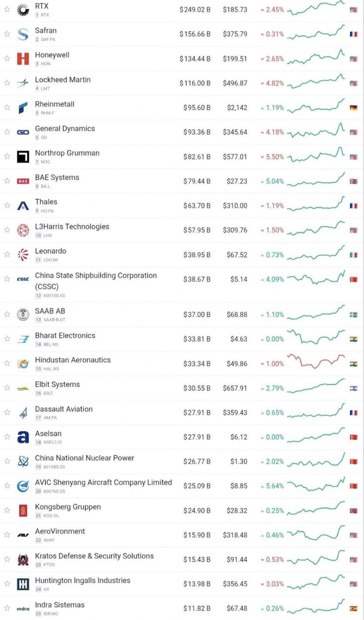Click the Hindustan Aeronautics red sparkline chart
This screenshot has height=620, width=364.
pyautogui.click(x=316, y=362)
